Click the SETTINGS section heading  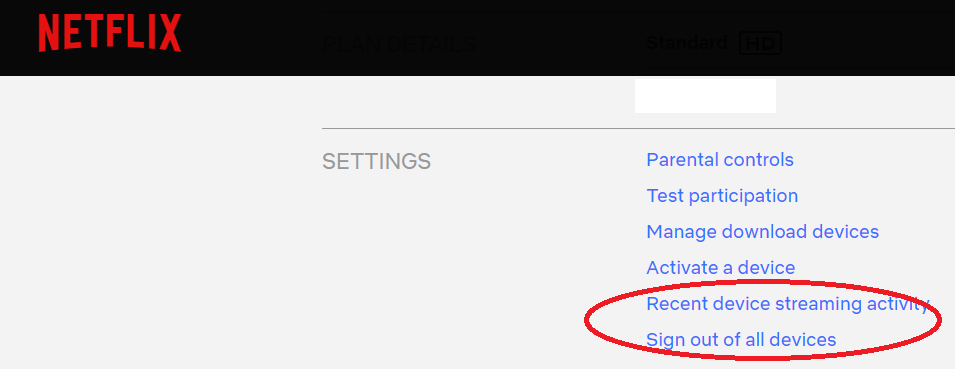click(x=376, y=161)
